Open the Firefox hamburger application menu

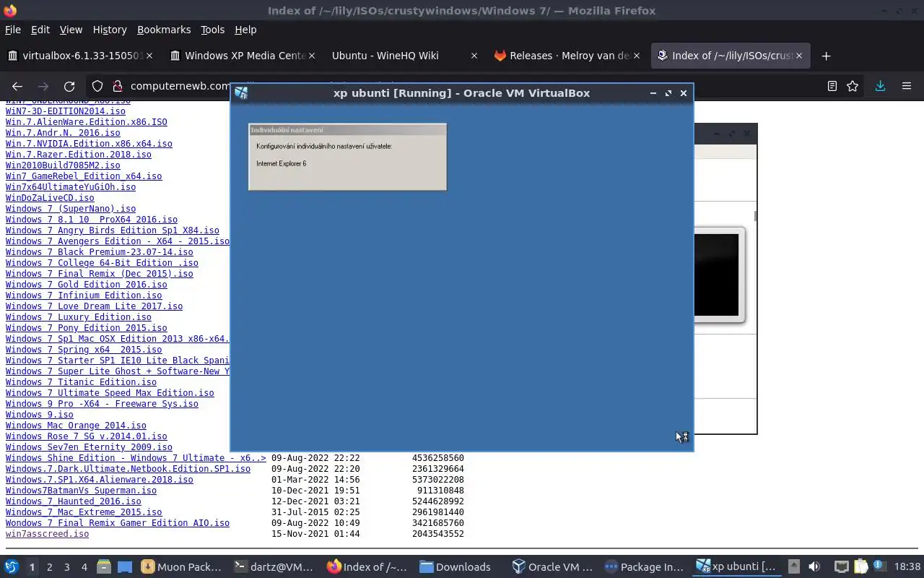(x=907, y=86)
